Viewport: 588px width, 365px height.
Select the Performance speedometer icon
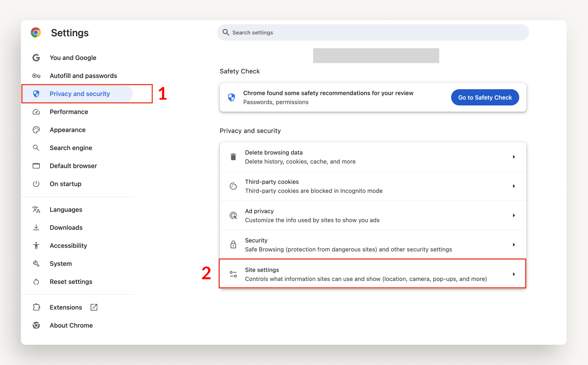36,112
